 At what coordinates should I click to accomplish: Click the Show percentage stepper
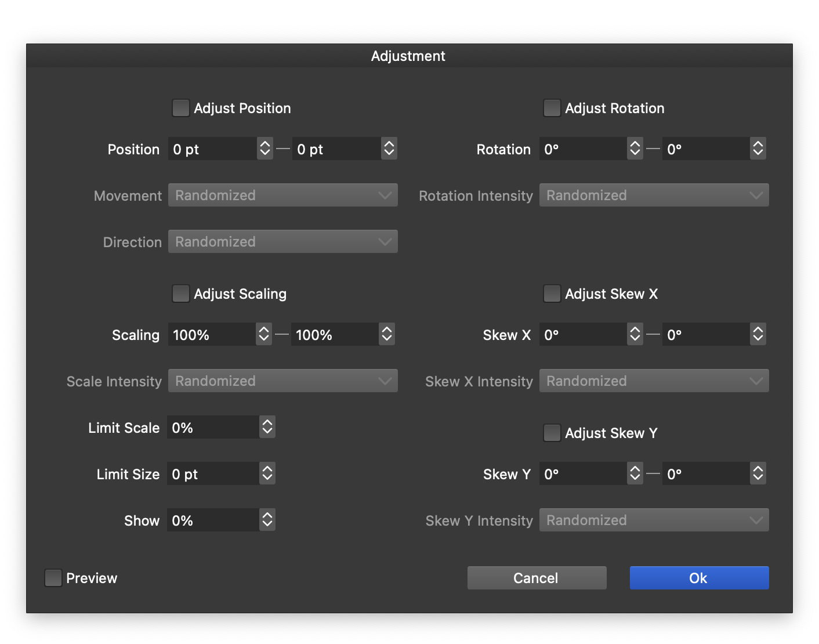coord(267,520)
